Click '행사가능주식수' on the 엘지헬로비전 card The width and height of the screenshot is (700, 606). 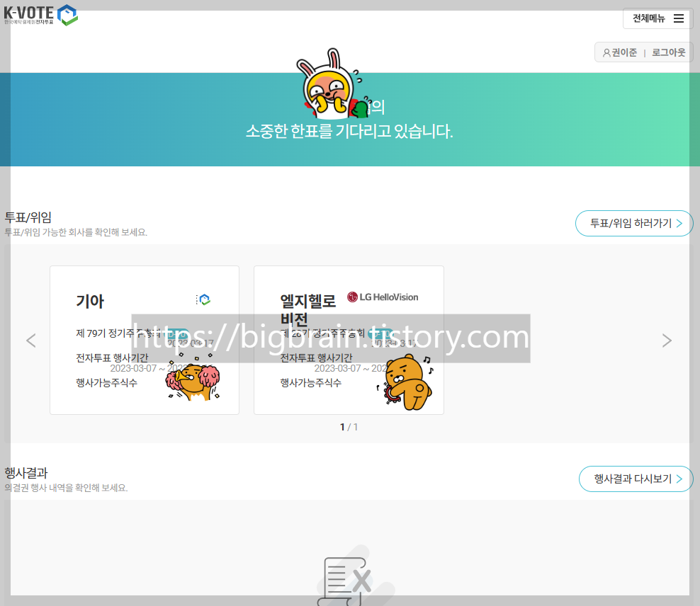pyautogui.click(x=311, y=383)
